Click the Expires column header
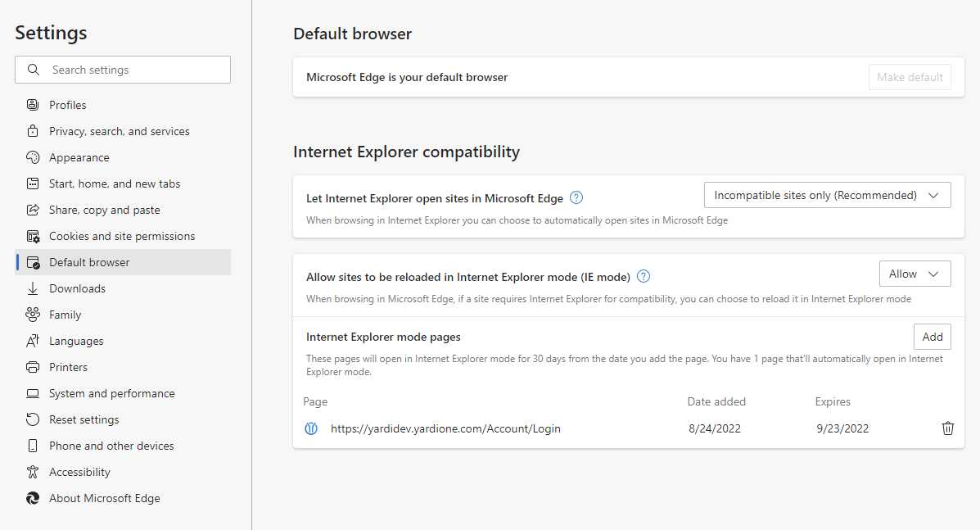The height and width of the screenshot is (530, 980). click(833, 402)
